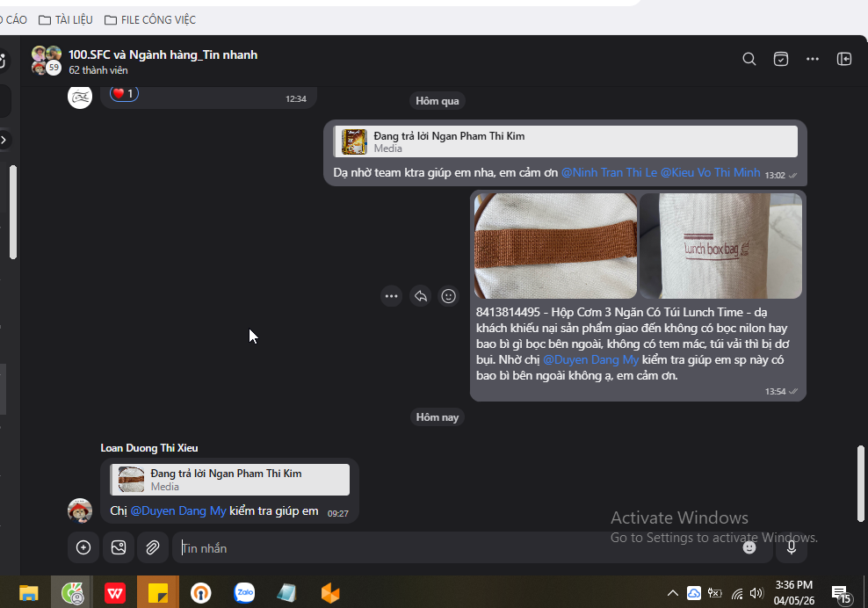
Task: Click the Hôm qua date separator
Action: coord(438,101)
